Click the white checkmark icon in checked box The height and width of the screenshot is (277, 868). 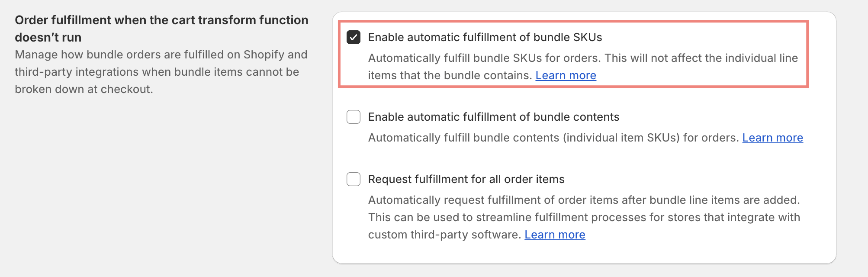click(354, 37)
